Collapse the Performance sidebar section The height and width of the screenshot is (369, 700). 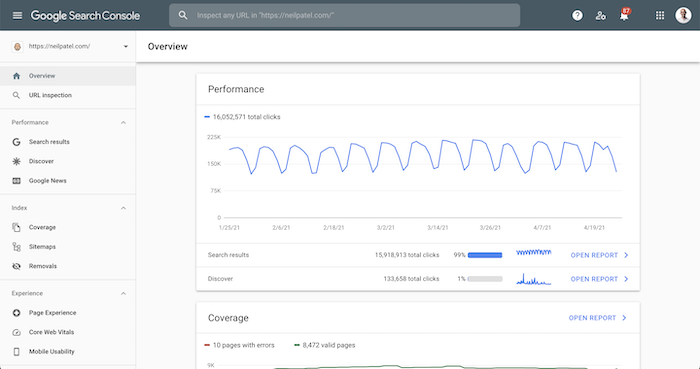point(124,123)
